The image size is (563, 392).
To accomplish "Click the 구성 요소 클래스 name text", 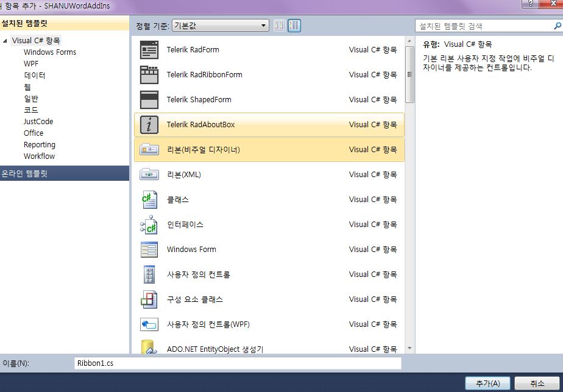I will [x=195, y=299].
